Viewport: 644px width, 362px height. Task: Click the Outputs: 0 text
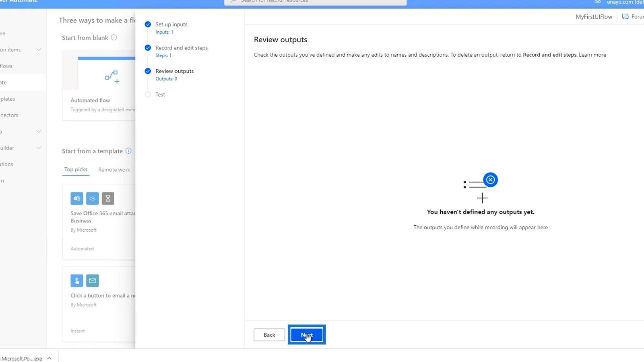[166, 79]
